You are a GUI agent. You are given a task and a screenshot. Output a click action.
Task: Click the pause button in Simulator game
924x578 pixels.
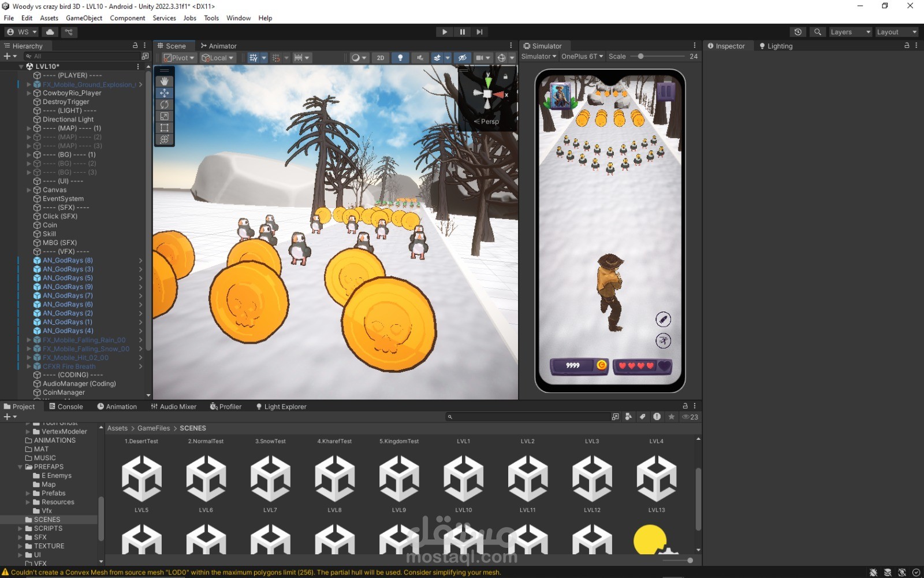[665, 91]
